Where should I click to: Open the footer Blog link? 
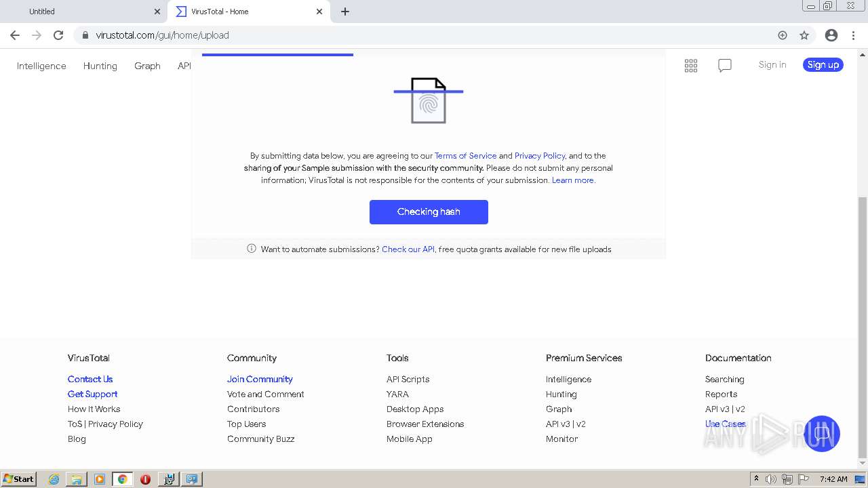click(77, 439)
